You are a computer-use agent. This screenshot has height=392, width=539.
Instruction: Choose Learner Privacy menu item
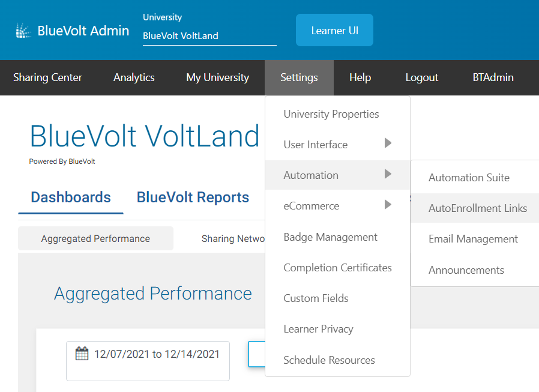point(337,329)
